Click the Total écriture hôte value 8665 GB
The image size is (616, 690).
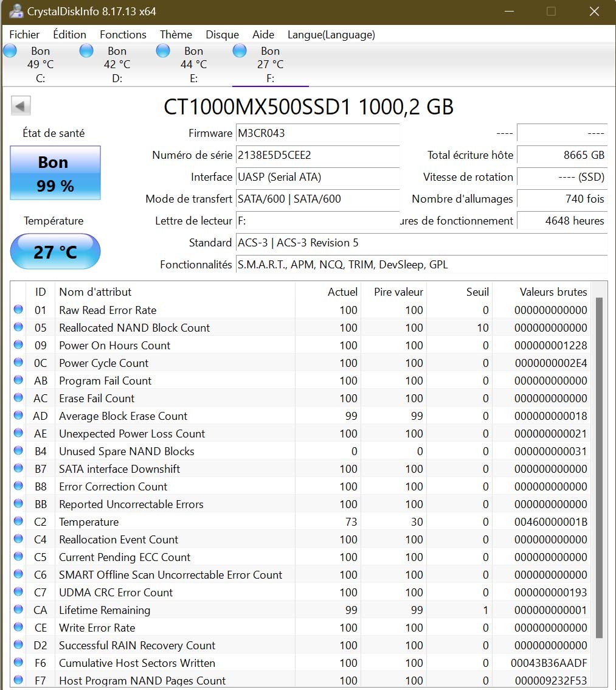[x=562, y=155]
